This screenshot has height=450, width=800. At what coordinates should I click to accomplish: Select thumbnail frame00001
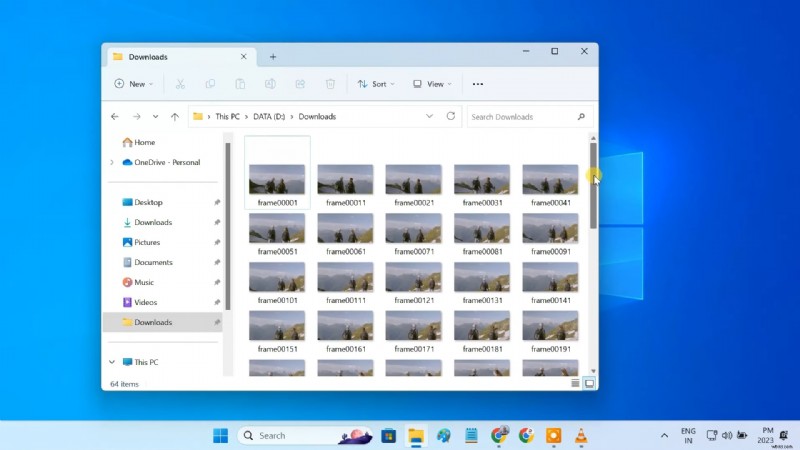click(277, 179)
